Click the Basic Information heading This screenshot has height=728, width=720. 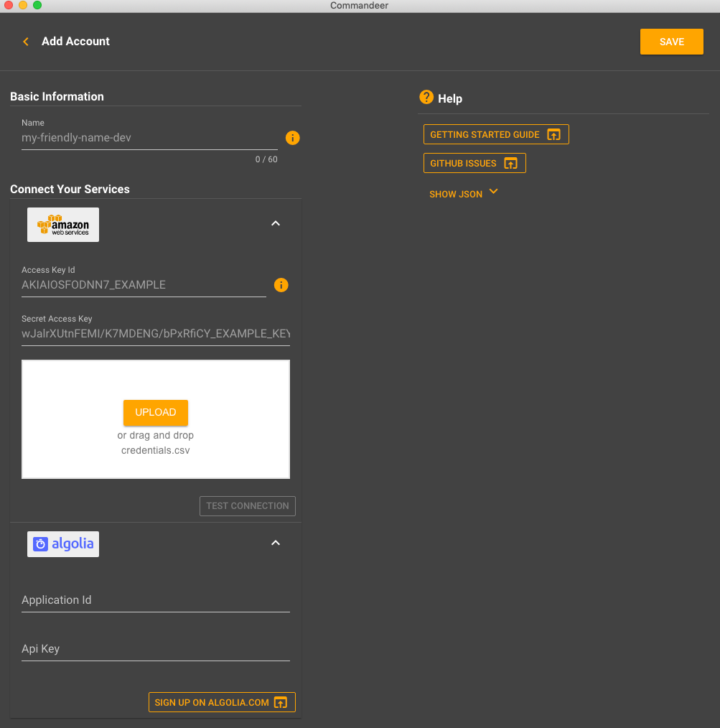click(57, 97)
